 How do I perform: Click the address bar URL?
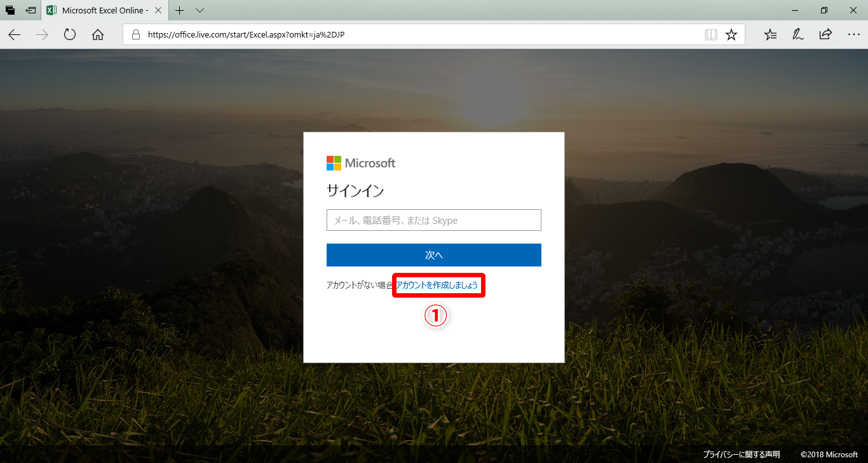click(x=246, y=35)
